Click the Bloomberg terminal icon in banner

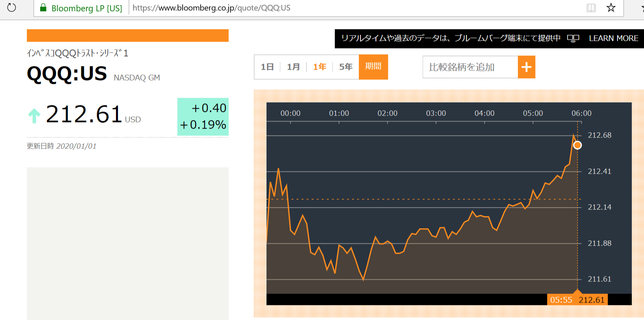coord(573,38)
